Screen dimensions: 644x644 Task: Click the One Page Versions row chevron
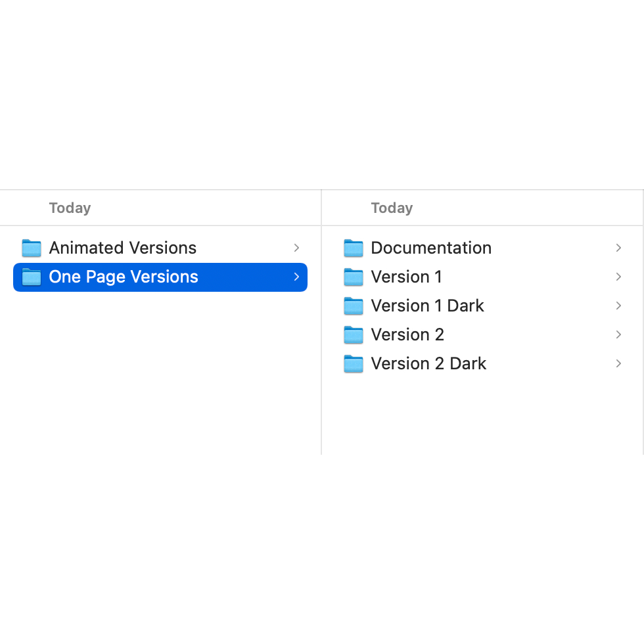point(296,277)
